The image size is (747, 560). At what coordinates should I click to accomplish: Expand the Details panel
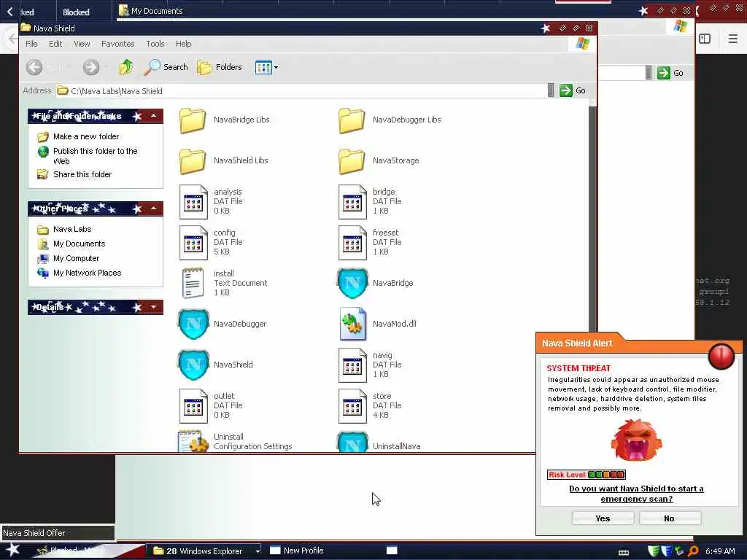pos(153,307)
